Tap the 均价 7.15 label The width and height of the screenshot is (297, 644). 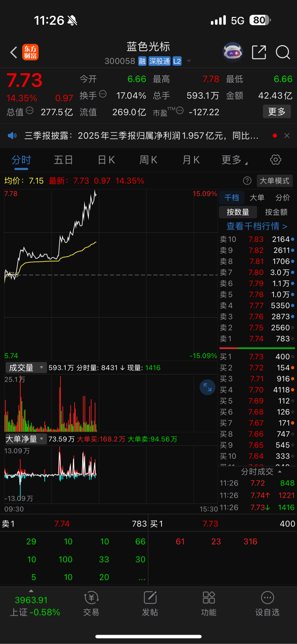[x=24, y=181]
